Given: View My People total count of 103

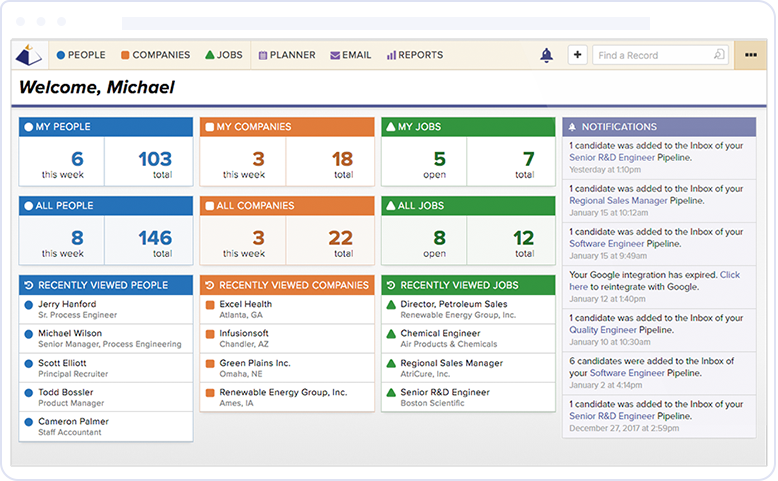Looking at the screenshot, I should click(154, 160).
